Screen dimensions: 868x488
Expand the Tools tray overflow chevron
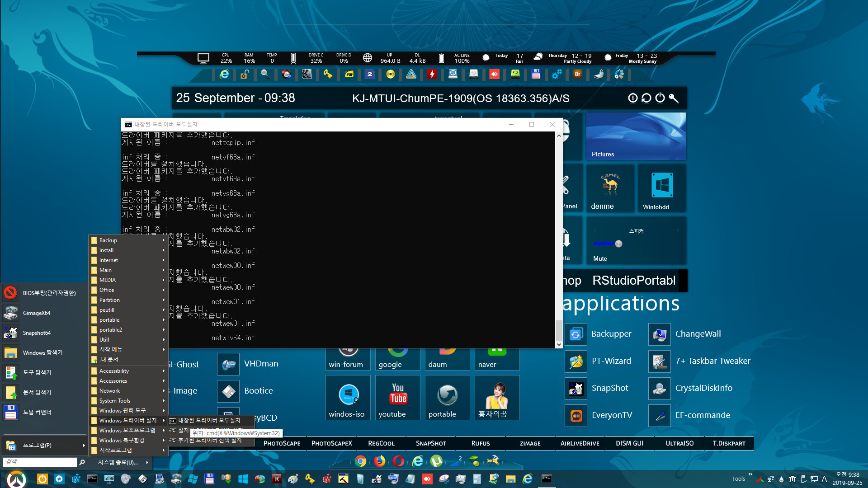(x=750, y=474)
